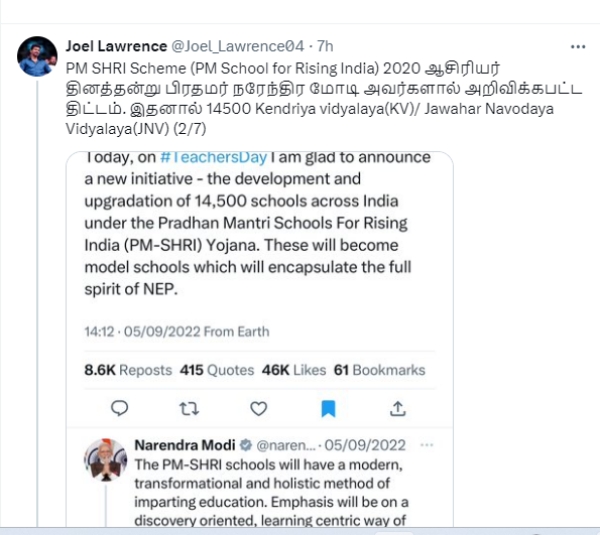600x535 pixels.
Task: Toggle the blue bookmark icon
Action: pos(328,409)
